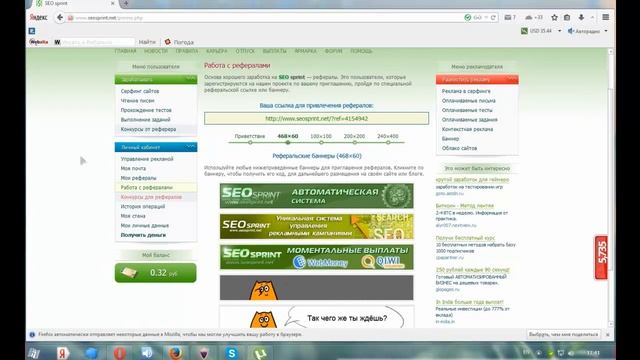Click the referral link field with ref=4154942
Image resolution: width=640 pixels, height=360 pixels.
(316, 118)
